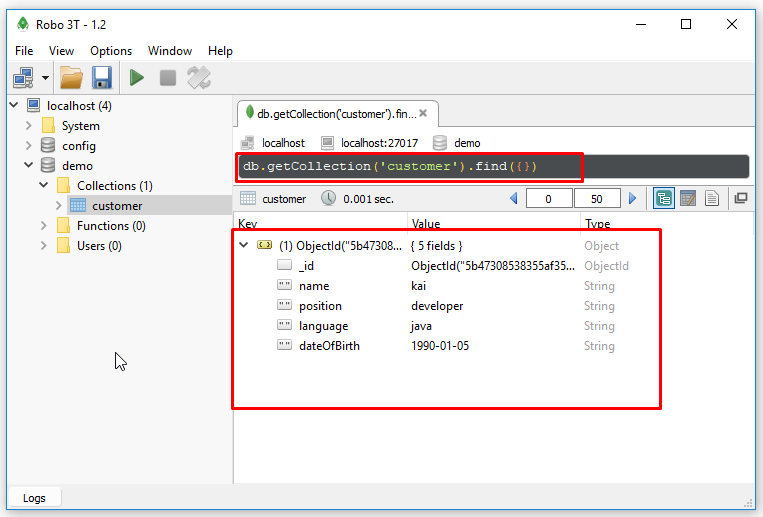Click the limit value field showing 50

tap(597, 199)
